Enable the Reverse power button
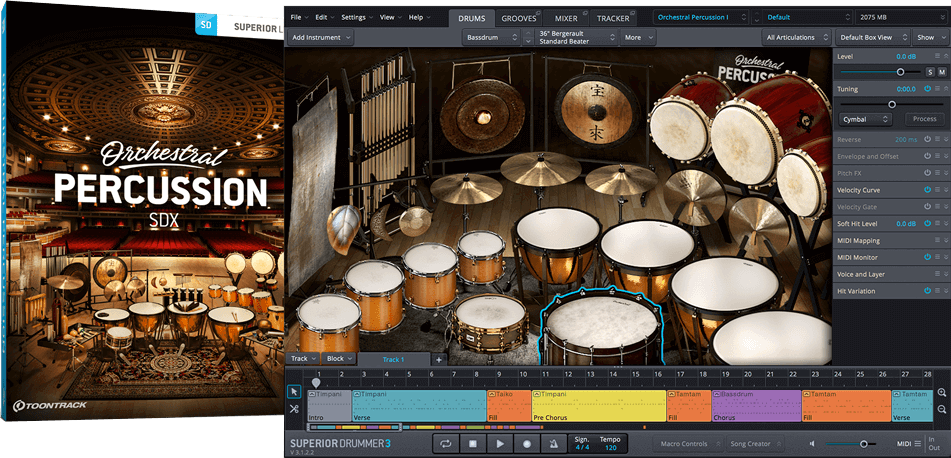Screen dimensions: 951x458 [x=927, y=140]
